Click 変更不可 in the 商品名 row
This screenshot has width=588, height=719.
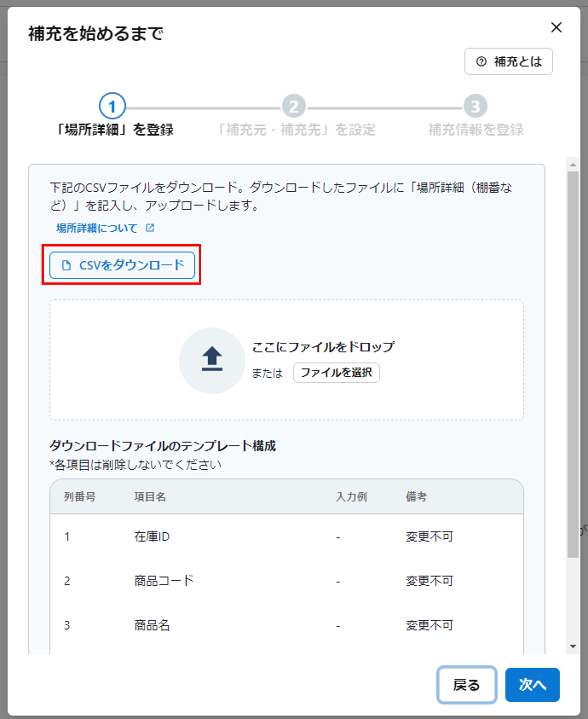pyautogui.click(x=429, y=625)
